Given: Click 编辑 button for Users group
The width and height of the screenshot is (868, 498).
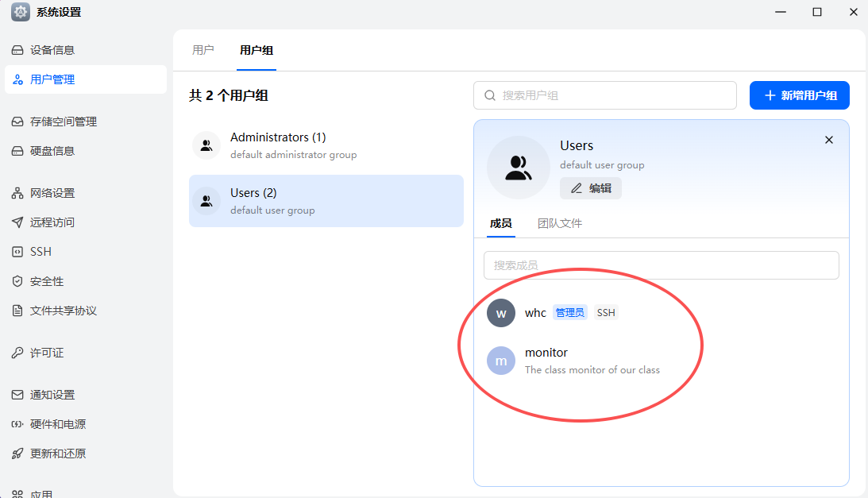Looking at the screenshot, I should pyautogui.click(x=591, y=188).
